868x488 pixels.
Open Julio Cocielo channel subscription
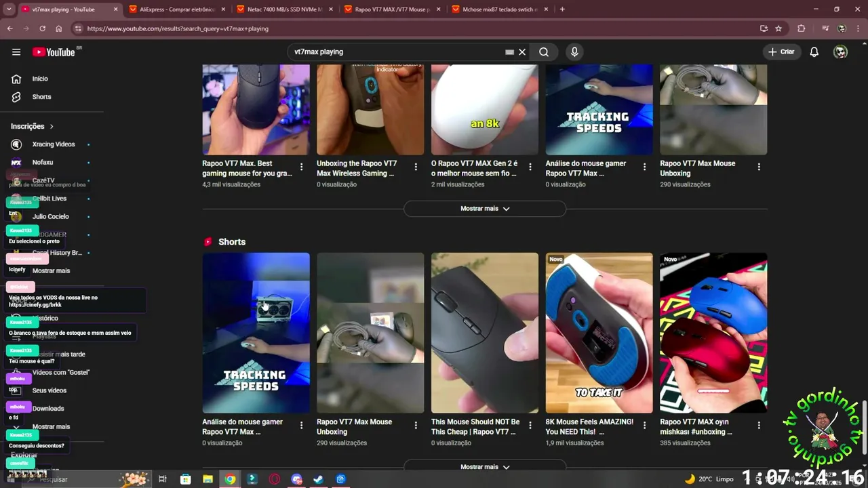click(x=52, y=217)
